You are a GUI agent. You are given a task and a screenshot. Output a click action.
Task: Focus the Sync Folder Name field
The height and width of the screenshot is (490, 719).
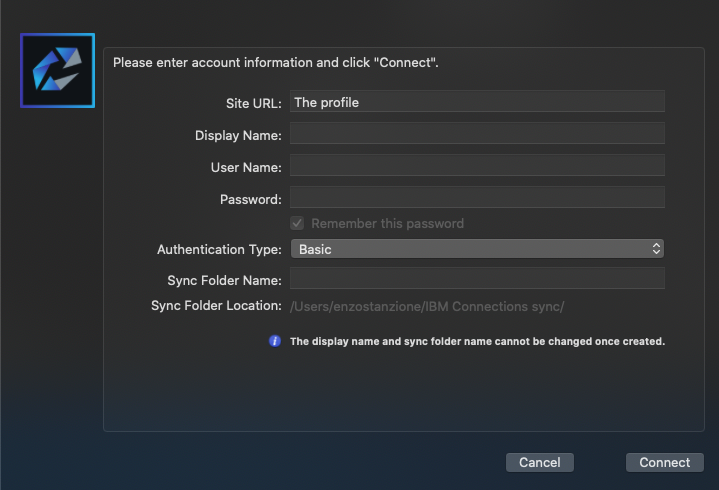(476, 279)
